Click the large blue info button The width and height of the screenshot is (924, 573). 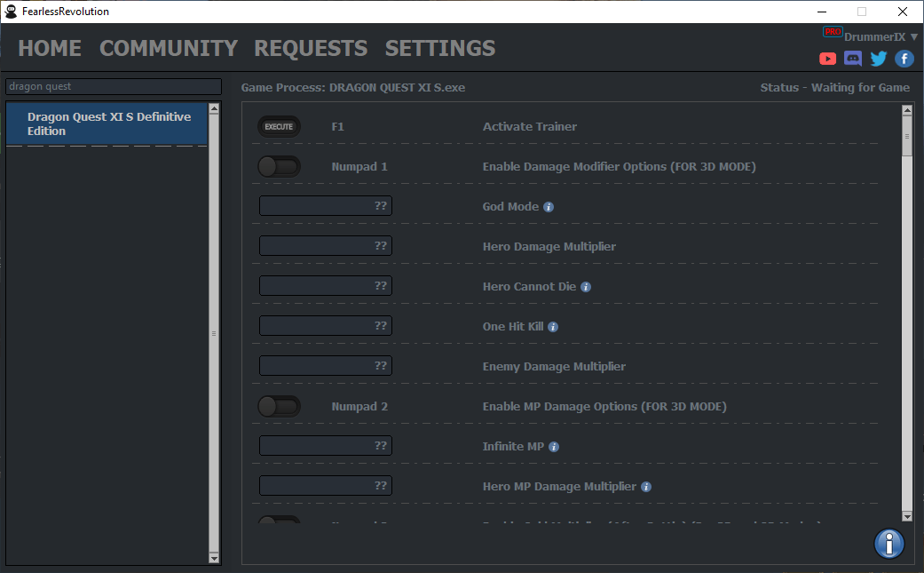888,543
